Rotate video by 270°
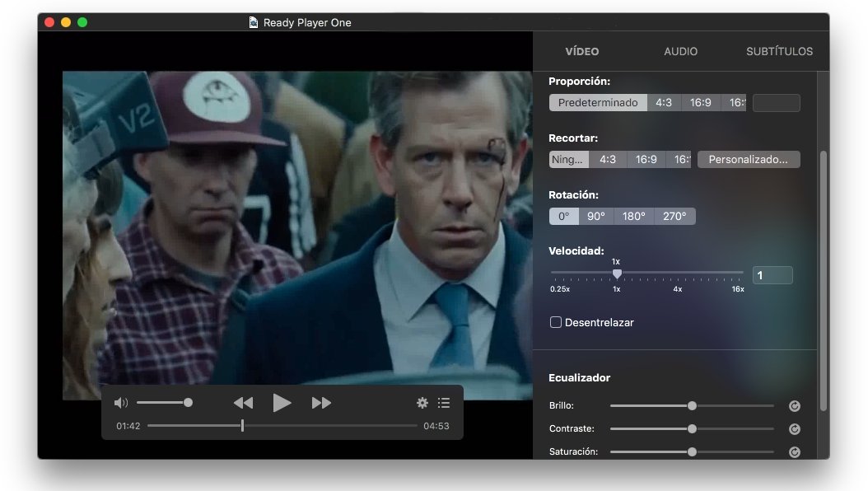Viewport: 868px width, 491px height. (674, 217)
